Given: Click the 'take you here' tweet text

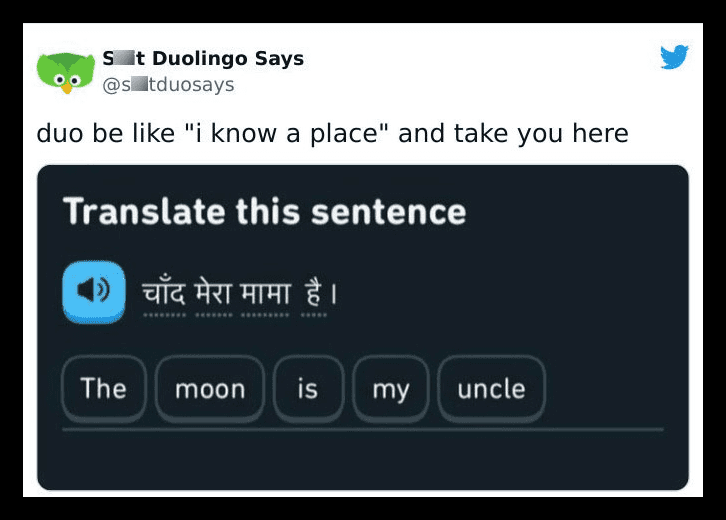Looking at the screenshot, I should click(x=541, y=134).
